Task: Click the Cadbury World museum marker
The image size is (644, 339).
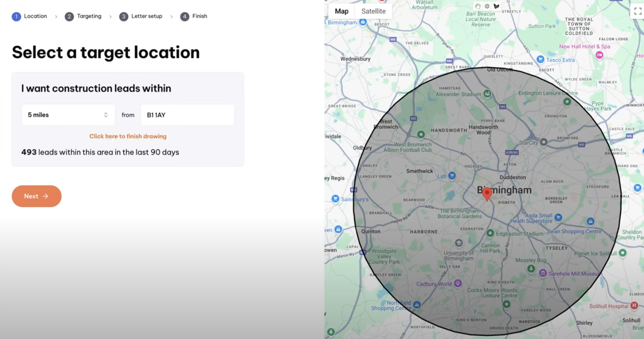Action: tap(458, 283)
